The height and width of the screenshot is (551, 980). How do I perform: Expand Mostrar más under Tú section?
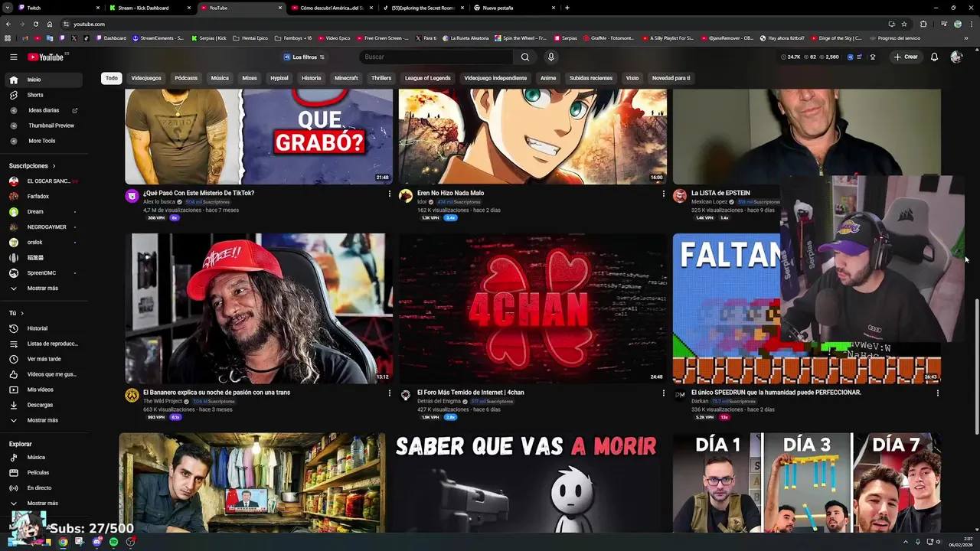tap(44, 420)
